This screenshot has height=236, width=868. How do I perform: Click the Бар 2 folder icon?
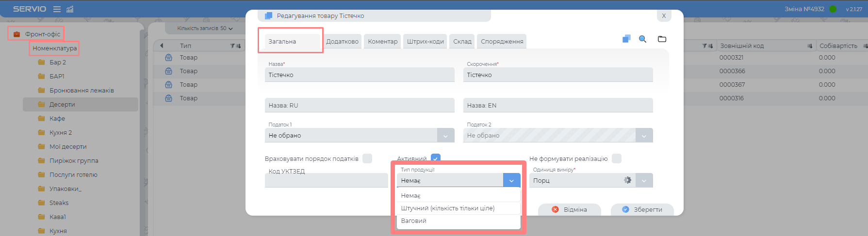coord(42,63)
